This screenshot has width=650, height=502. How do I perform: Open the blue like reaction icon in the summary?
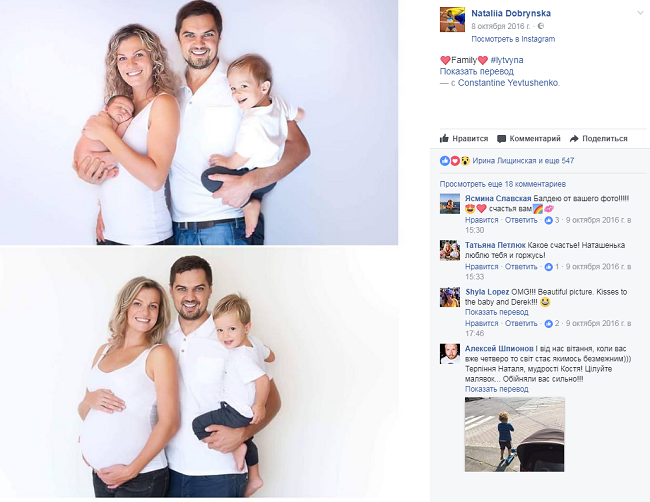click(445, 161)
